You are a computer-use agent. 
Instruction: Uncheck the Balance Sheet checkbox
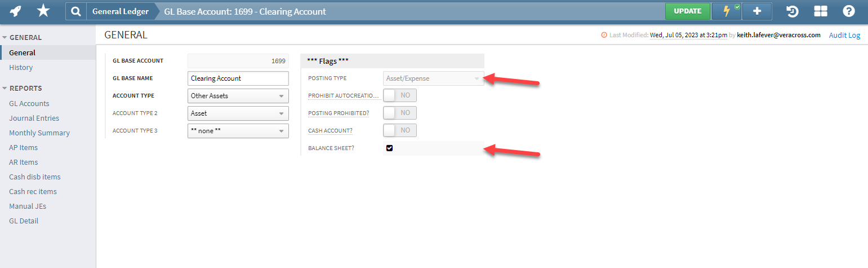click(389, 148)
